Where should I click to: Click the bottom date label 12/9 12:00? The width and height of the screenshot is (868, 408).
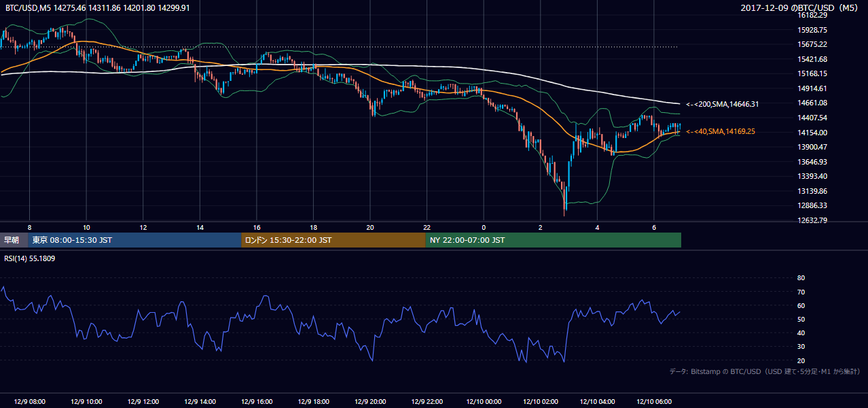[x=143, y=402]
